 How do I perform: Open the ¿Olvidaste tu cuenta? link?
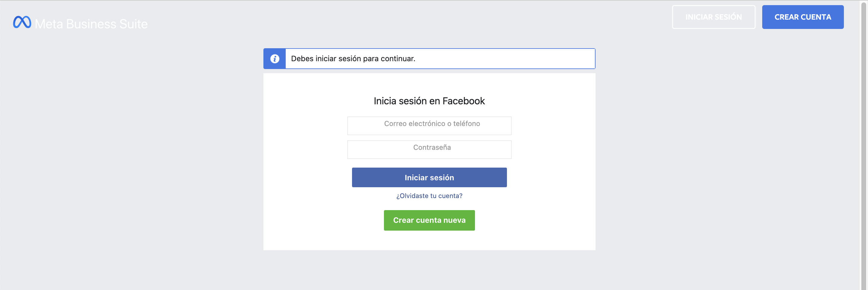point(429,196)
